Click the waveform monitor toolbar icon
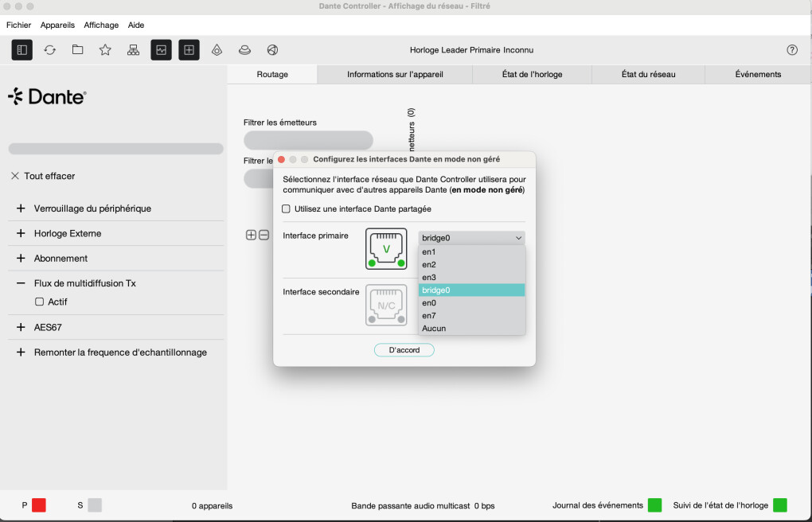The width and height of the screenshot is (812, 522). 161,49
